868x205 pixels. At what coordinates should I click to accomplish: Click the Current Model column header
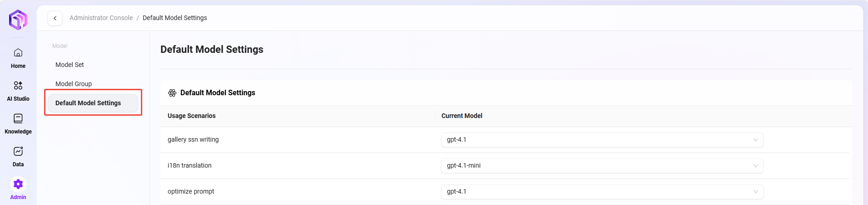point(462,116)
